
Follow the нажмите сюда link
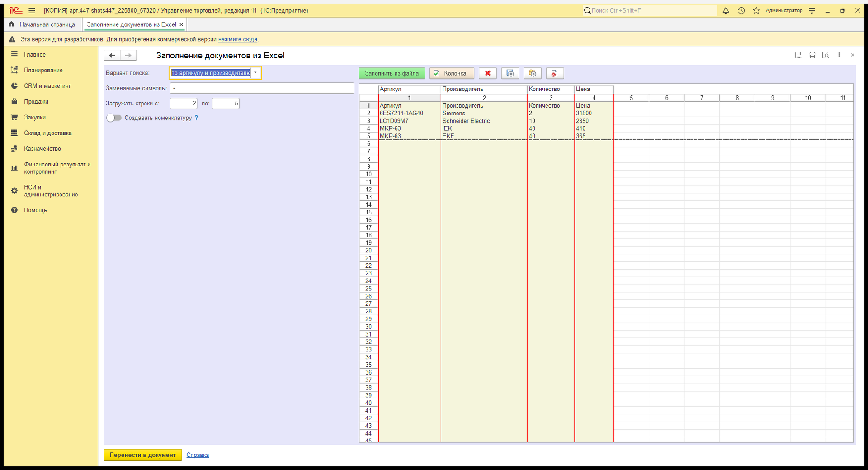point(238,39)
